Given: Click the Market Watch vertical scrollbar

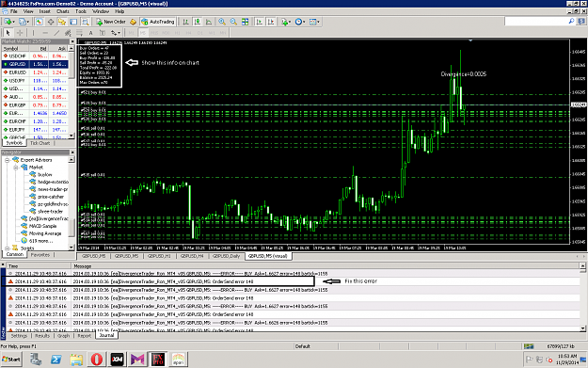Looking at the screenshot, I should tap(72, 92).
